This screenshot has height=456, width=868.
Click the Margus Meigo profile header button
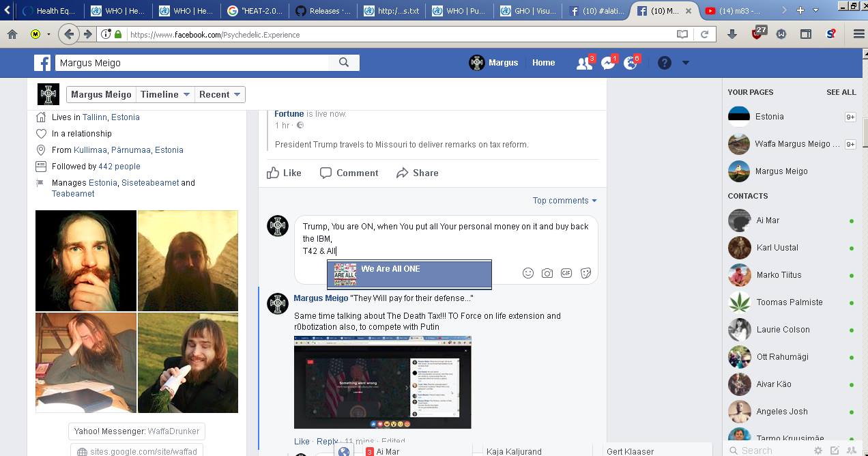pos(101,95)
